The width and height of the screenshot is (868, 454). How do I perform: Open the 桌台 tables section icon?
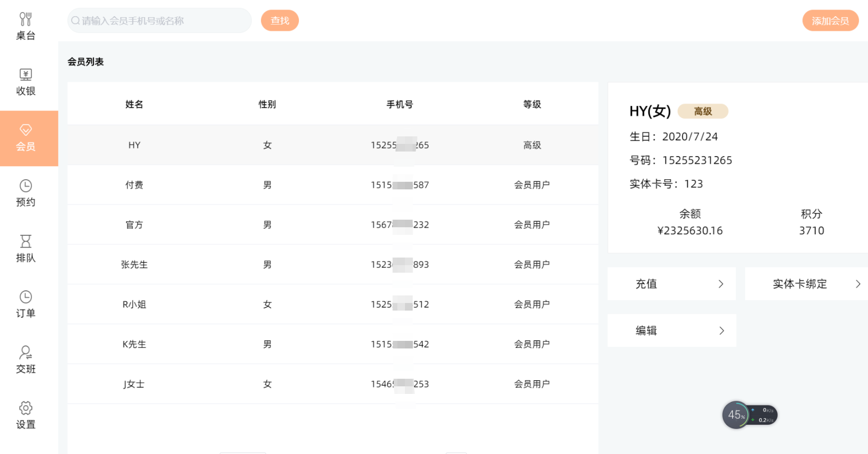coord(26,19)
